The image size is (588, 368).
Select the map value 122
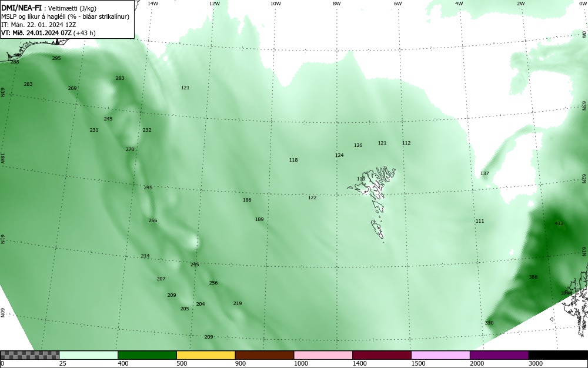pyautogui.click(x=312, y=198)
